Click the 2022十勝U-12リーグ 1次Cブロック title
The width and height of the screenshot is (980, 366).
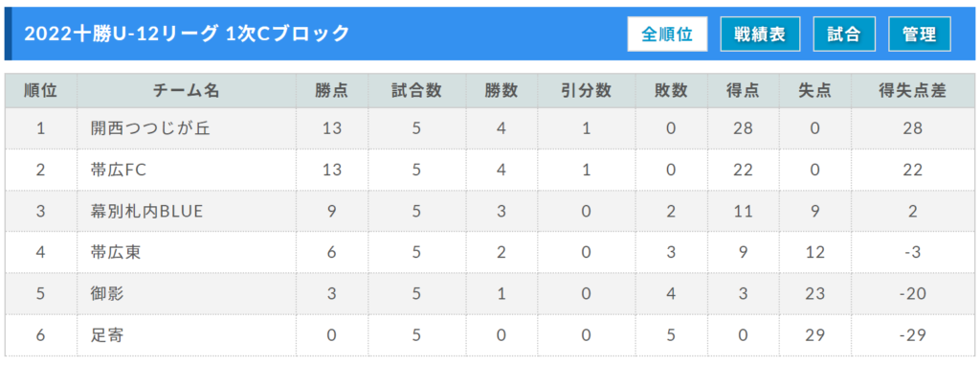pos(187,34)
